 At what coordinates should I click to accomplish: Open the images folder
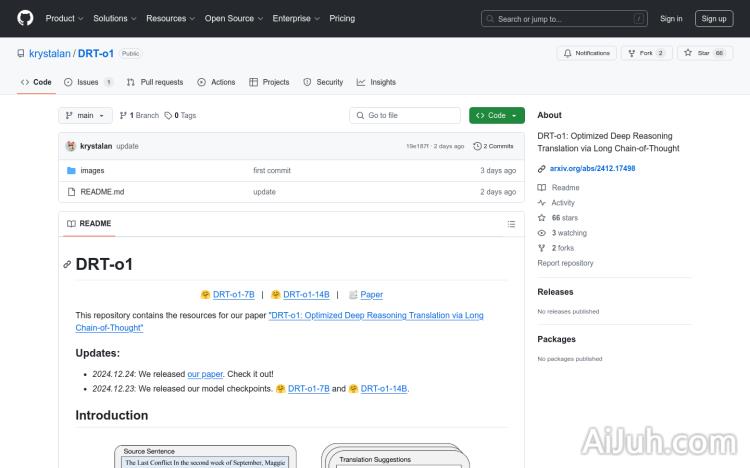click(92, 171)
